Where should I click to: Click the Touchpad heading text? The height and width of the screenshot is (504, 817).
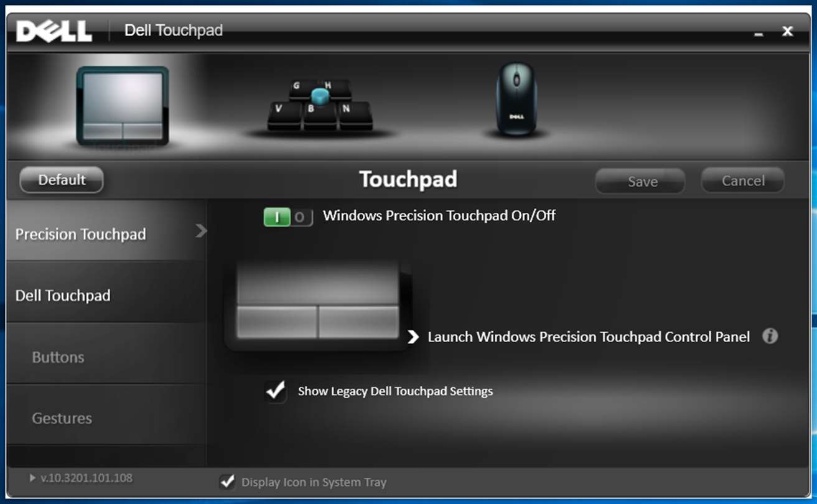coord(408,180)
